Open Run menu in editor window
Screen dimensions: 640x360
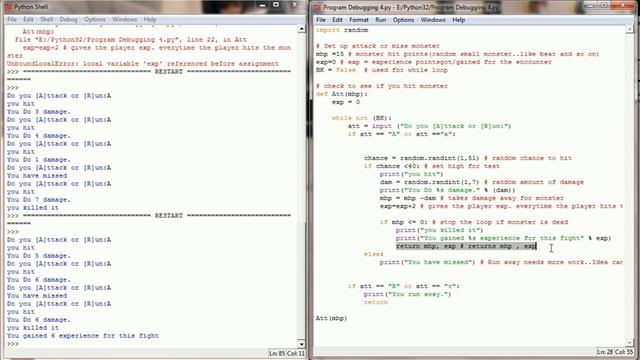coord(380,20)
